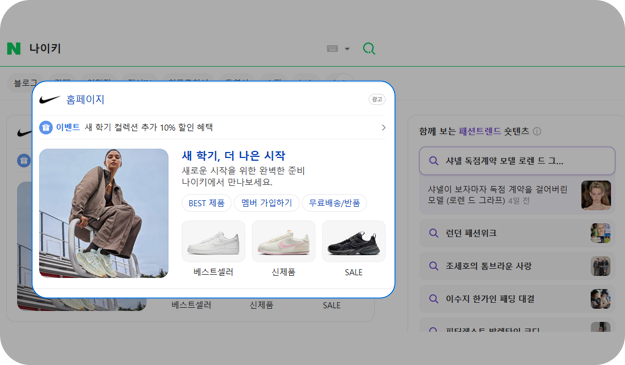Viewport: 625px width, 365px height.
Task: Click search icon beside 이수지 한가인 패딩 대결
Action: coord(433,299)
